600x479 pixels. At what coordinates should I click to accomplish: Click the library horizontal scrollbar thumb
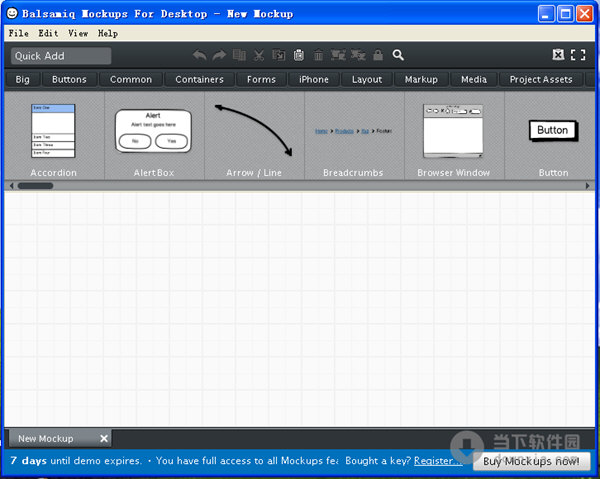pyautogui.click(x=35, y=186)
